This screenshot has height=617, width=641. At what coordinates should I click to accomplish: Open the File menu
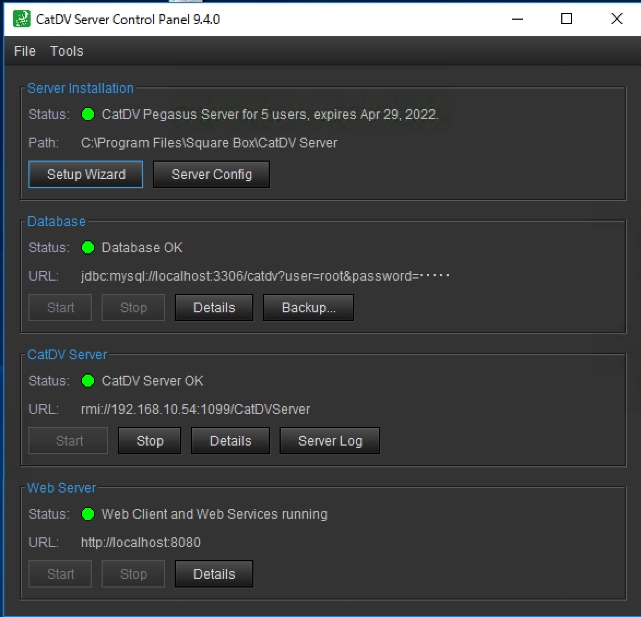click(25, 51)
